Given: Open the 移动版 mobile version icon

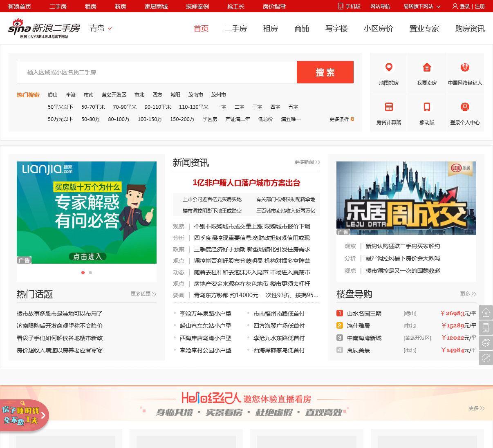Looking at the screenshot, I should [427, 107].
